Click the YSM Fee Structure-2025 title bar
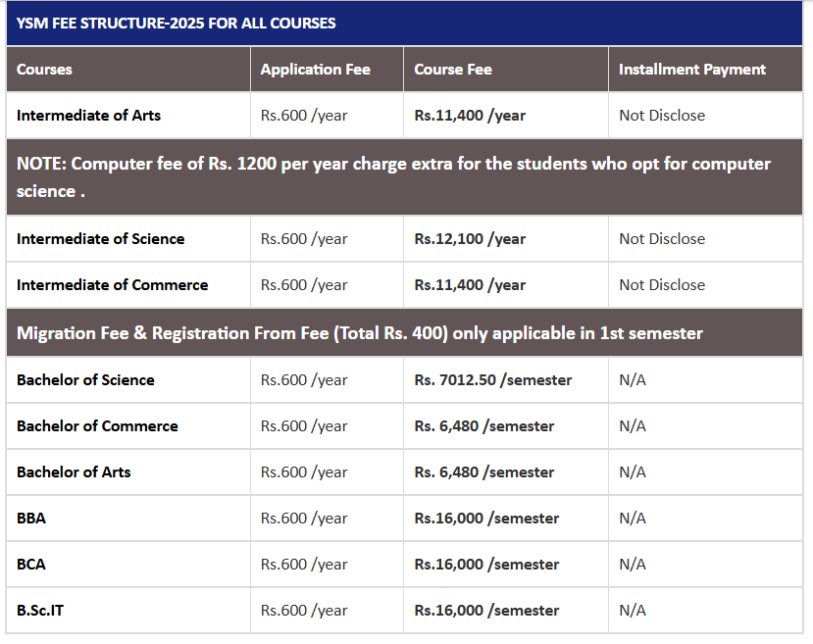This screenshot has width=813, height=644. coord(177,23)
